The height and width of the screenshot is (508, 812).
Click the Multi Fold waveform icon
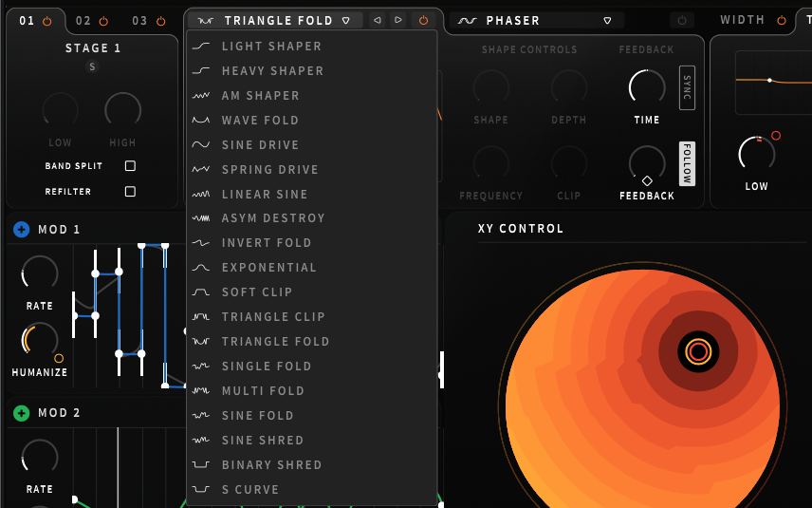tap(201, 391)
